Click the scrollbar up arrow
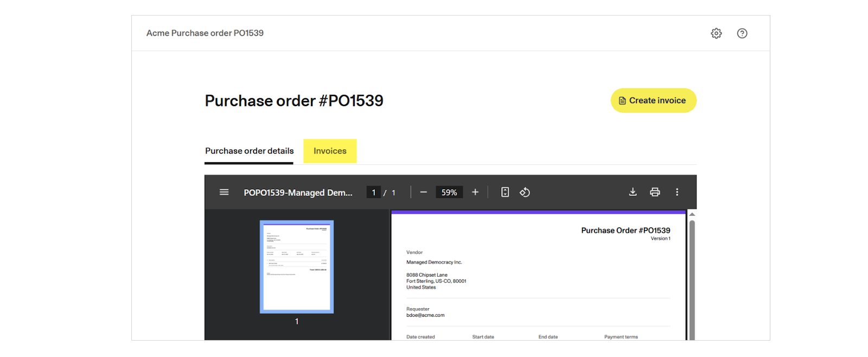Image resolution: width=868 pixels, height=357 pixels. 692,214
